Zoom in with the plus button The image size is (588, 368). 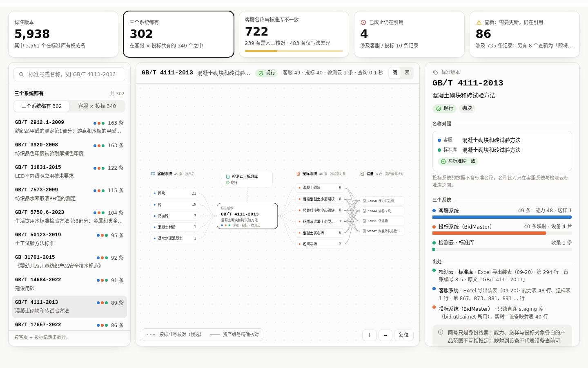click(370, 335)
